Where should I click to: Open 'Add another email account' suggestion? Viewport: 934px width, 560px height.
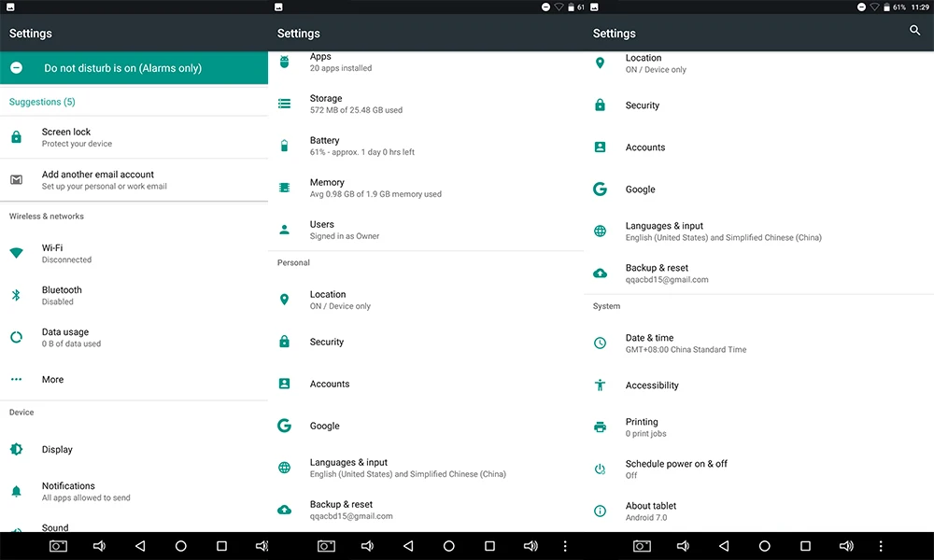tap(134, 180)
